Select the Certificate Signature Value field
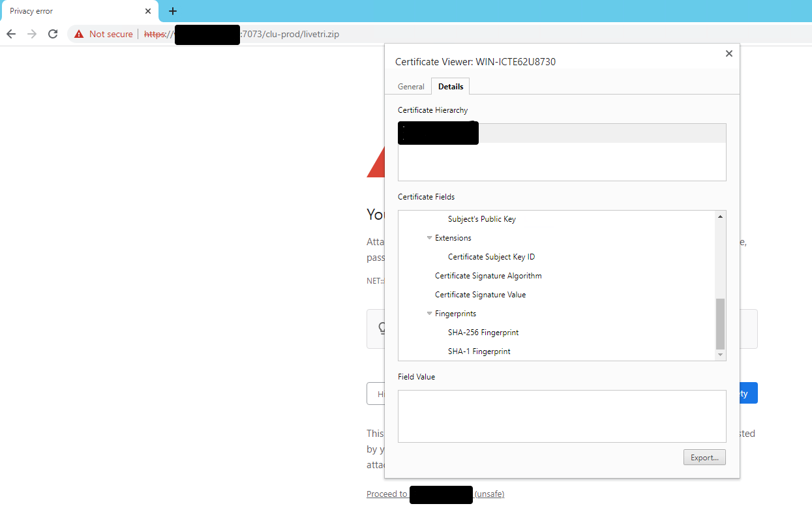This screenshot has height=521, width=812. pyautogui.click(x=480, y=294)
